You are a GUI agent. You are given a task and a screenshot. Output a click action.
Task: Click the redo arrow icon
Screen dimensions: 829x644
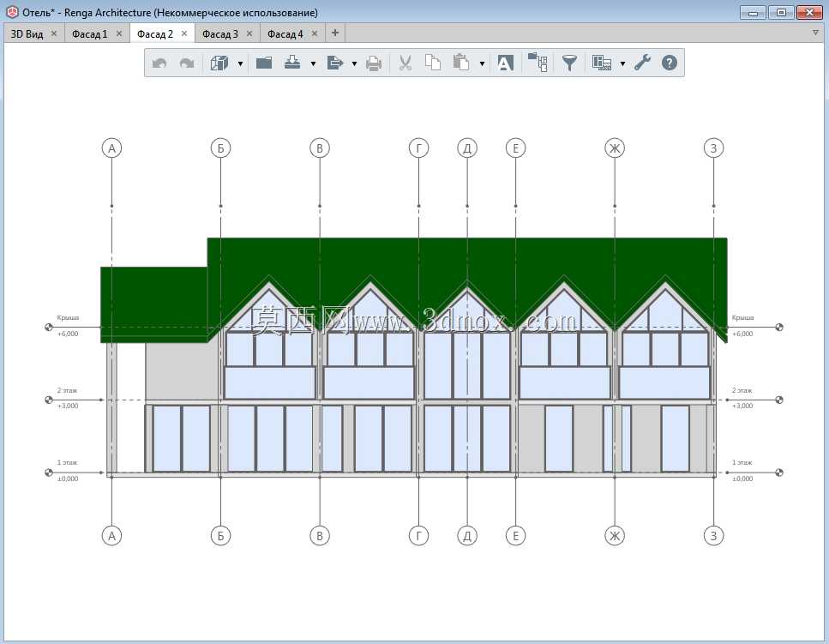coord(187,63)
